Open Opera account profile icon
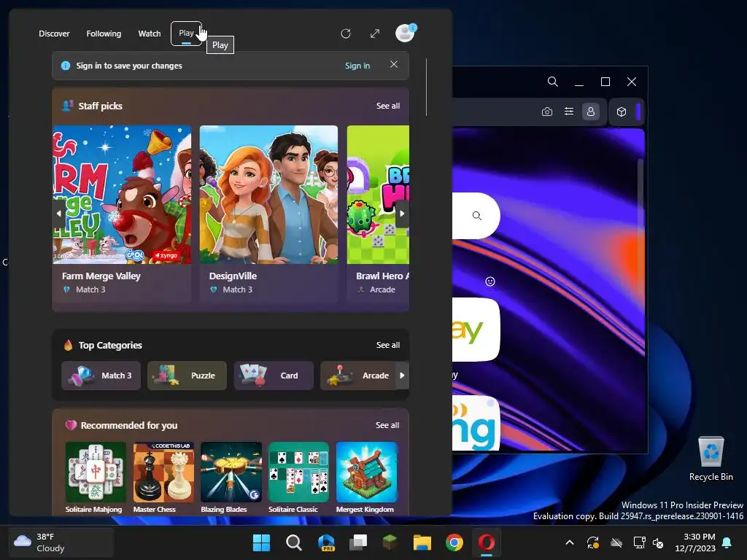The height and width of the screenshot is (560, 747). click(x=591, y=112)
